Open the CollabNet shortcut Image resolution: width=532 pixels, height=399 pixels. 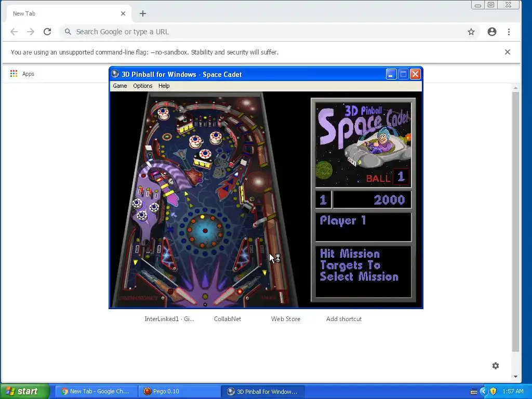[228, 319]
